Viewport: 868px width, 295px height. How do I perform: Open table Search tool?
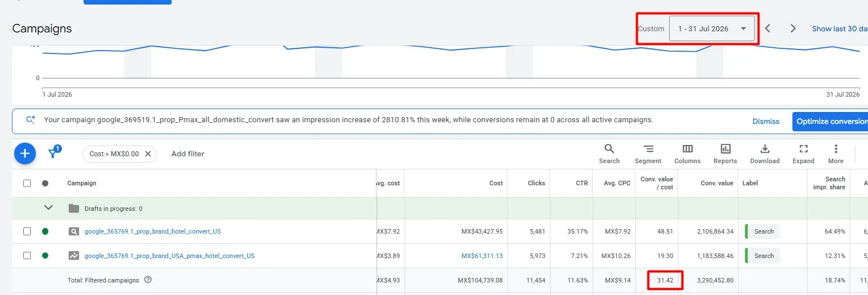tap(609, 153)
